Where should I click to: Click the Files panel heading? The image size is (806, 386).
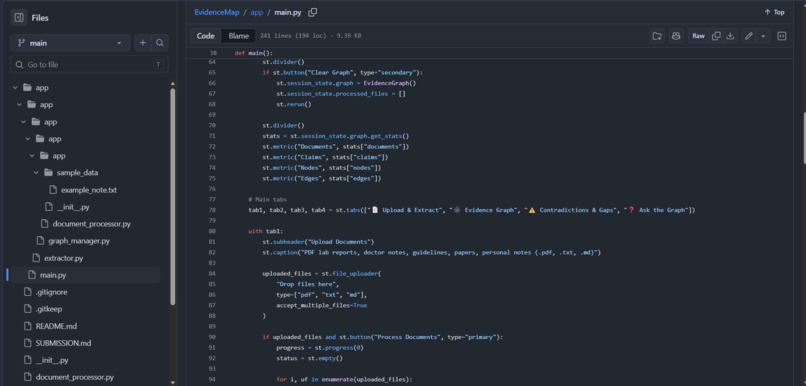click(40, 17)
